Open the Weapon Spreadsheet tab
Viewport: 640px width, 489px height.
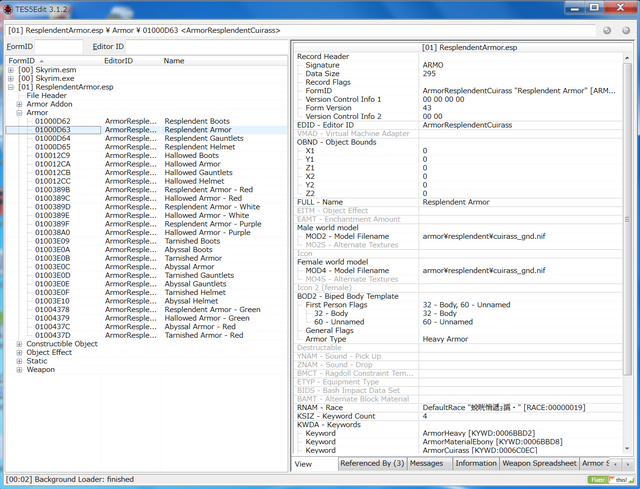pyautogui.click(x=539, y=463)
